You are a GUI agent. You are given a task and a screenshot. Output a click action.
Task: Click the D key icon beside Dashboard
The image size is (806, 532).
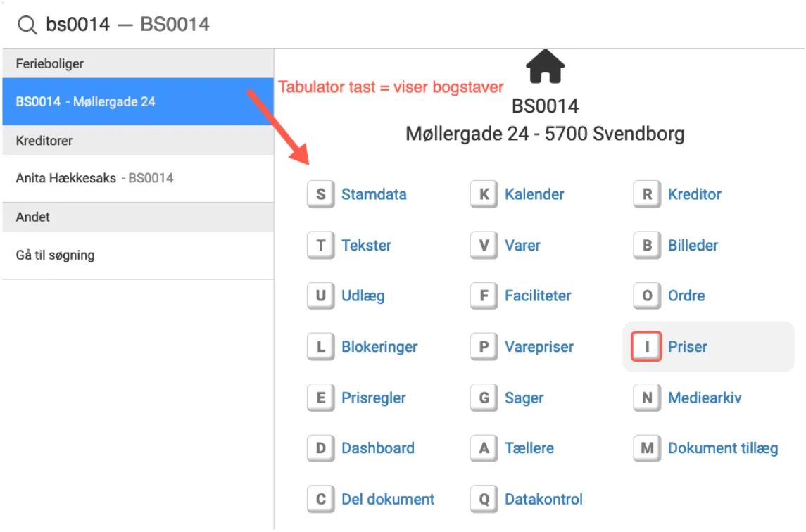click(x=320, y=448)
